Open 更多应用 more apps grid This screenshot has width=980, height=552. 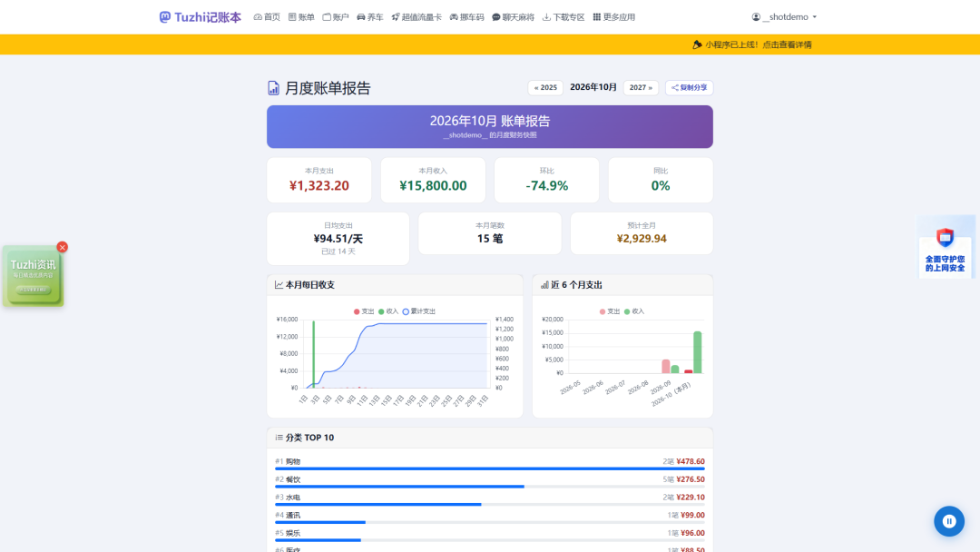(613, 17)
